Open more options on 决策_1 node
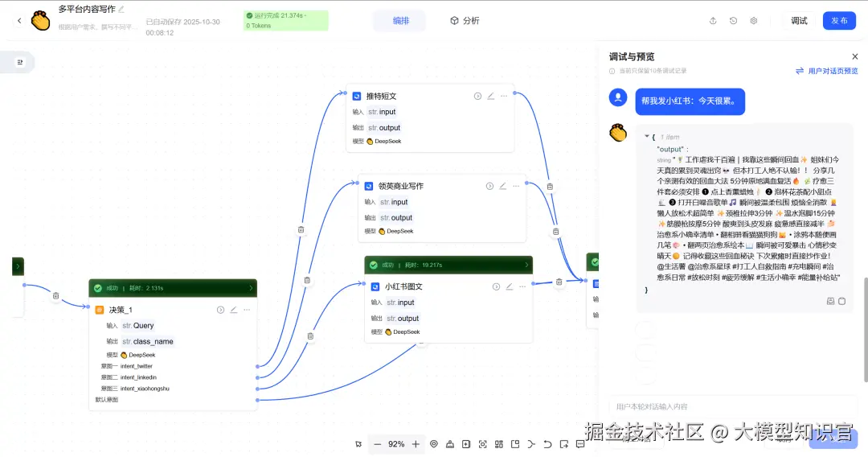 coord(247,311)
